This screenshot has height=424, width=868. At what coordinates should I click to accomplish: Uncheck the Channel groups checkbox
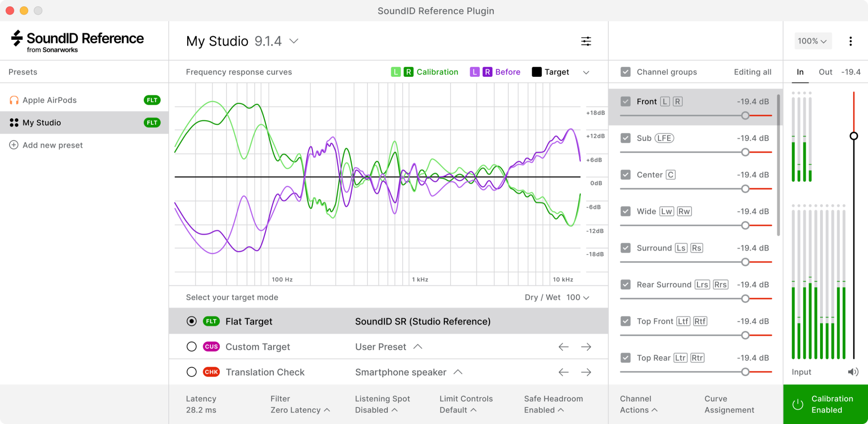click(626, 72)
